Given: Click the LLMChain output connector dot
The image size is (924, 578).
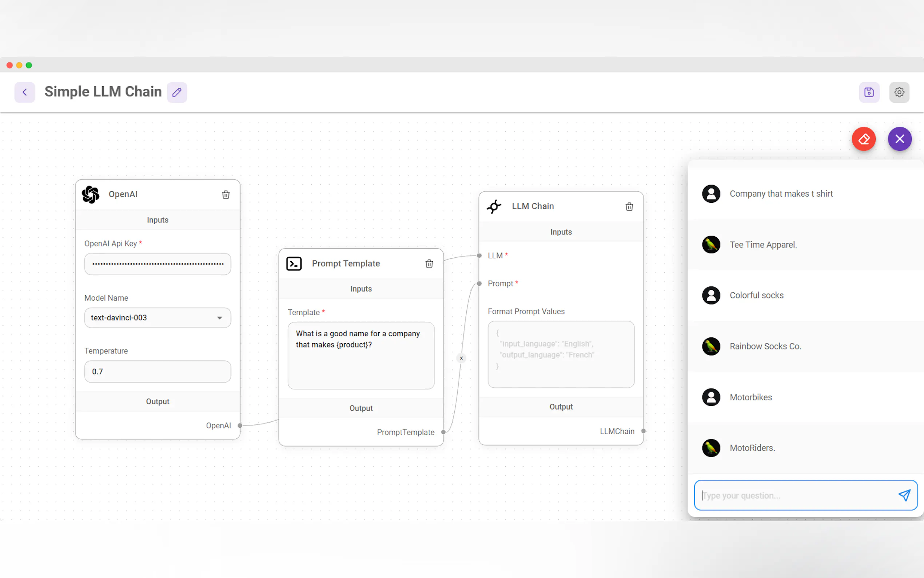Looking at the screenshot, I should click(x=644, y=431).
